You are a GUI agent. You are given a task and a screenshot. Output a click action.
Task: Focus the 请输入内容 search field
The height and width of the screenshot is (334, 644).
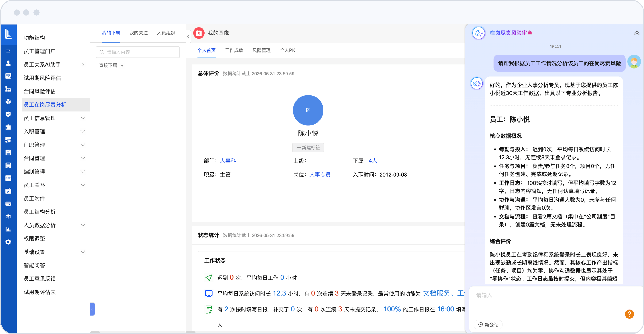coord(138,52)
